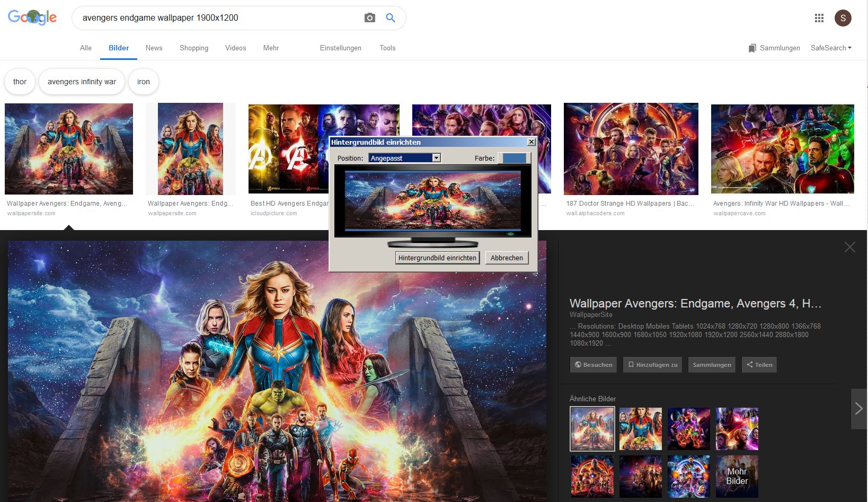Viewport: 868px width, 502px height.
Task: Click the wallpapercave.com source text
Action: (739, 213)
